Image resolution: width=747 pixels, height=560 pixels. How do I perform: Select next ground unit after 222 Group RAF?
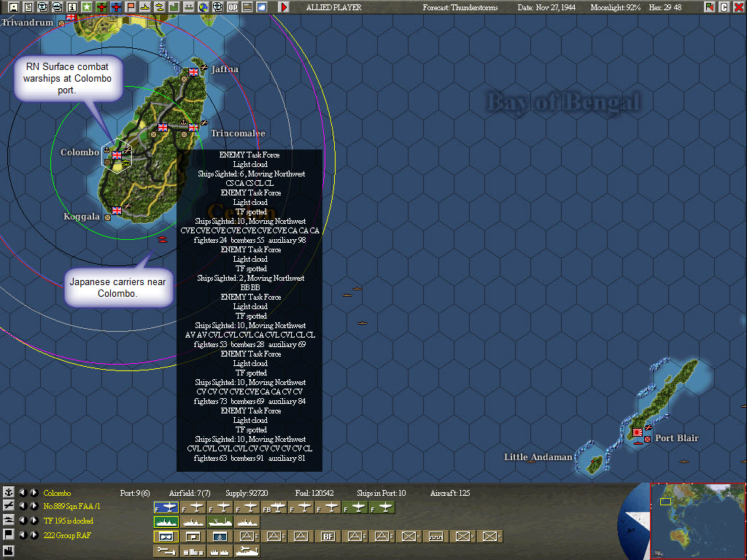(x=34, y=534)
